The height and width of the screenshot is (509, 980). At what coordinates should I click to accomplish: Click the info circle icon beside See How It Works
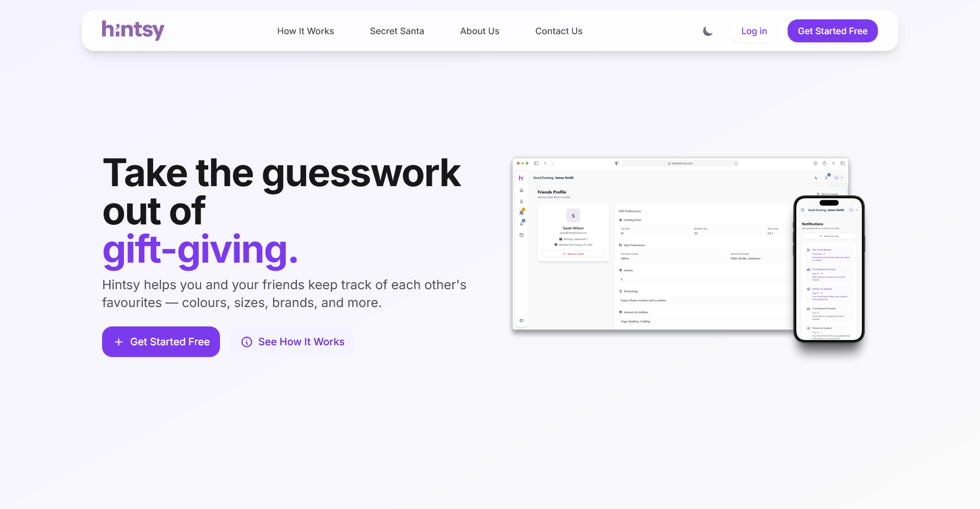click(x=247, y=342)
